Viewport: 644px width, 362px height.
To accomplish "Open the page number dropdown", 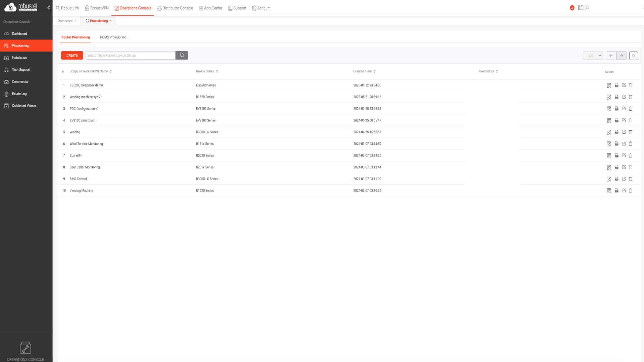I will click(593, 56).
